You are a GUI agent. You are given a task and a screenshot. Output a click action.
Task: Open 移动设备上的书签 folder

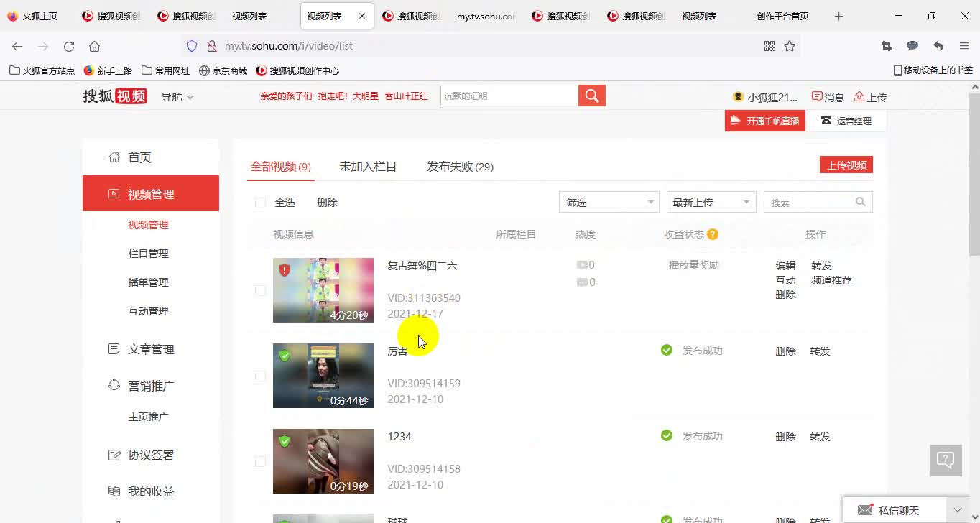pyautogui.click(x=933, y=70)
